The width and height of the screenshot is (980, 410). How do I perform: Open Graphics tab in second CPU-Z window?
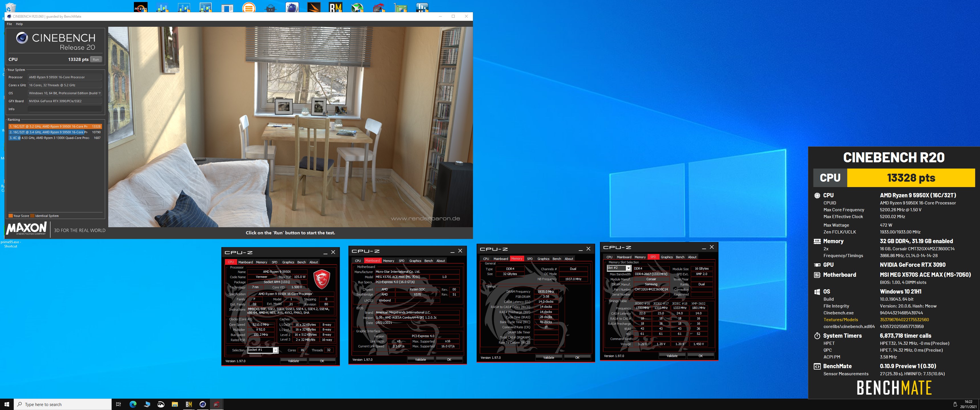415,261
